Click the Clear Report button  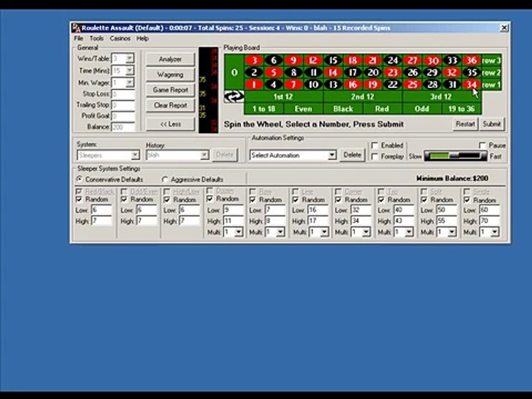click(x=170, y=105)
